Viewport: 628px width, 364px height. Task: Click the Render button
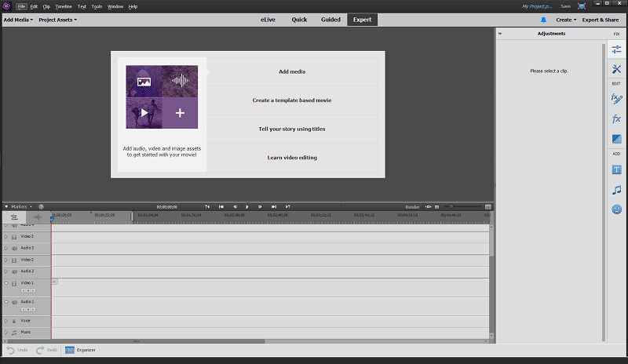pyautogui.click(x=412, y=207)
